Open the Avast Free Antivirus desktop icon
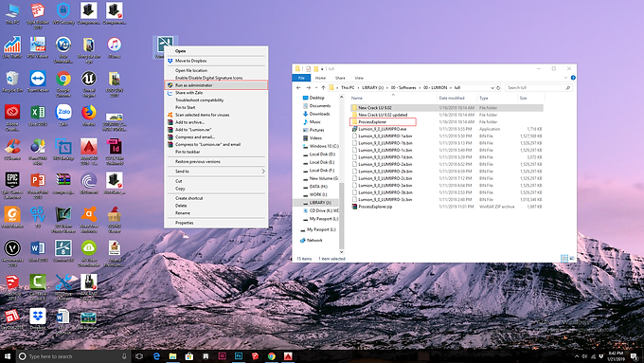 pos(89,219)
